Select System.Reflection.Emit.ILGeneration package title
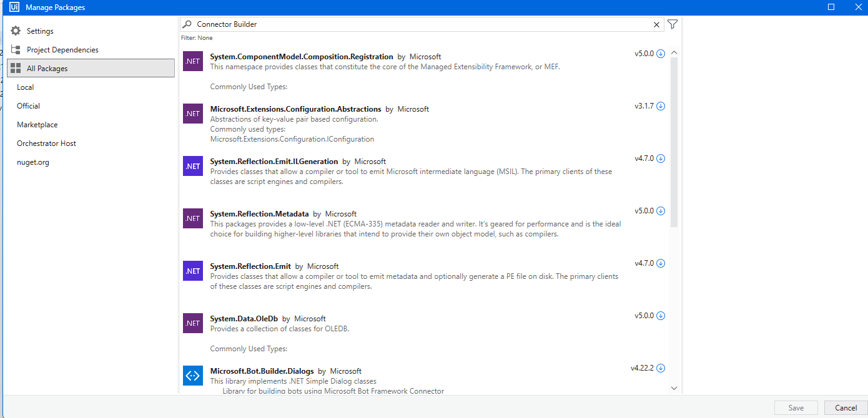Viewport: 868px width, 418px height. tap(274, 161)
